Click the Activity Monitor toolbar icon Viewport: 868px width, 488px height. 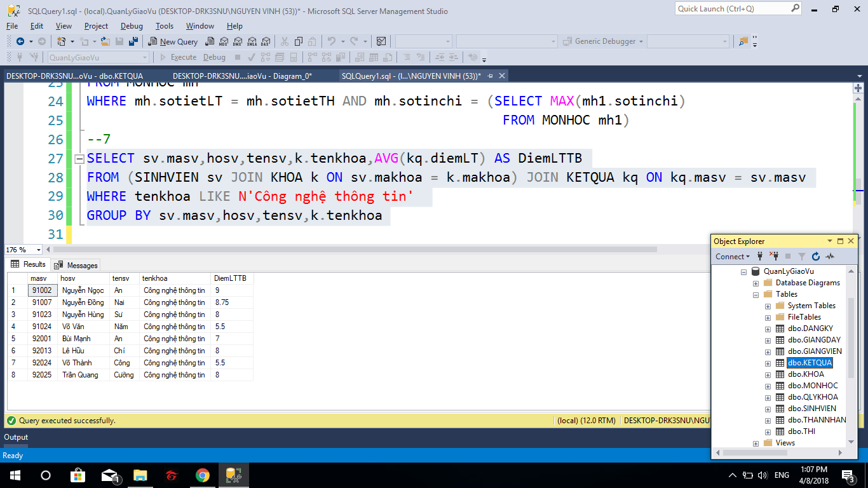click(x=381, y=41)
